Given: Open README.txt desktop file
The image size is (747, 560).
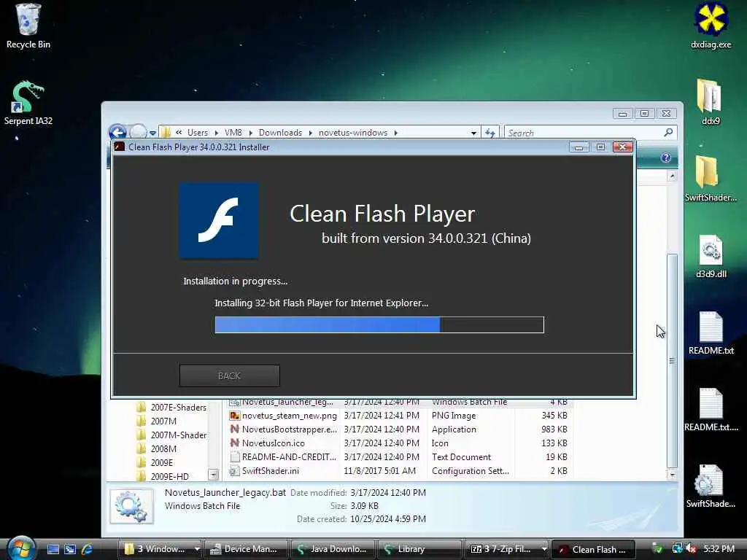Looking at the screenshot, I should pos(711,332).
